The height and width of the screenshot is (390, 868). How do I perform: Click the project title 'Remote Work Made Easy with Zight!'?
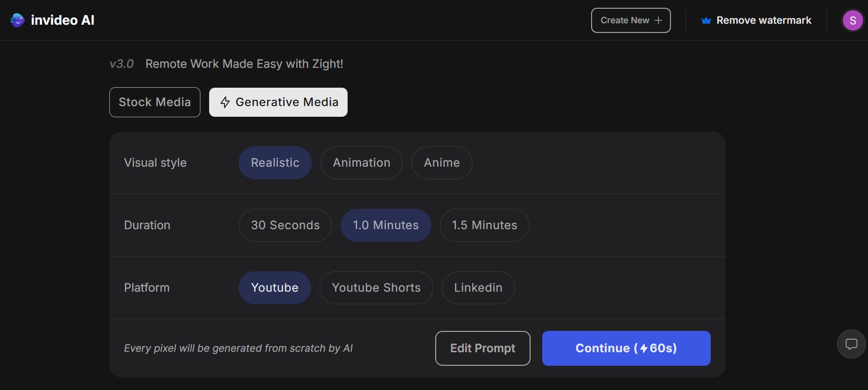point(244,64)
